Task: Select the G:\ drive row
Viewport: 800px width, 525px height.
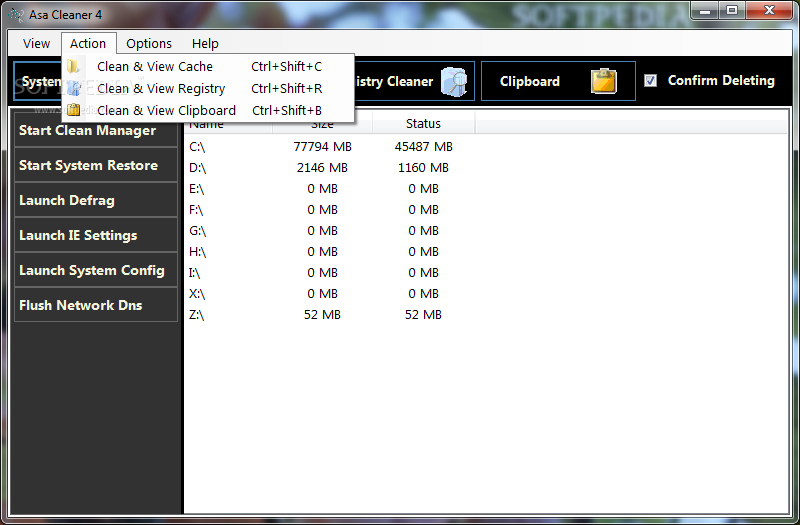Action: coord(485,231)
